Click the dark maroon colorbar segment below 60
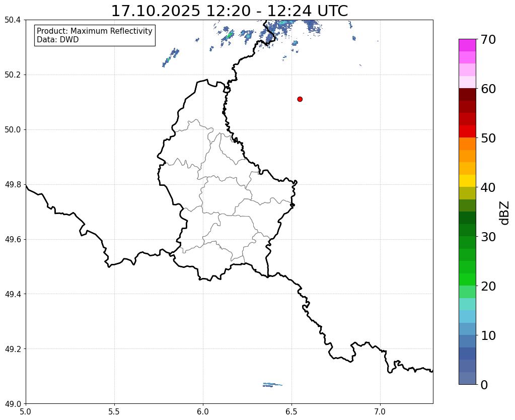The height and width of the screenshot is (420, 515). 467,94
